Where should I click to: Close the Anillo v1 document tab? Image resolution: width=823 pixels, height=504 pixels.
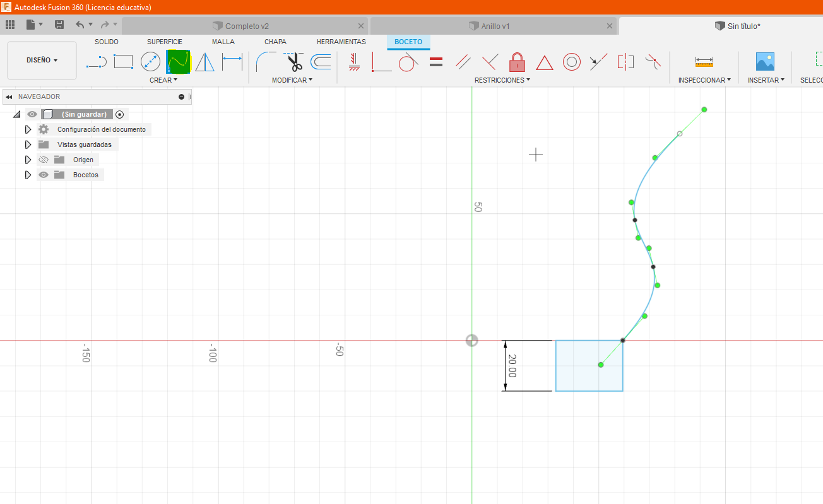point(610,26)
